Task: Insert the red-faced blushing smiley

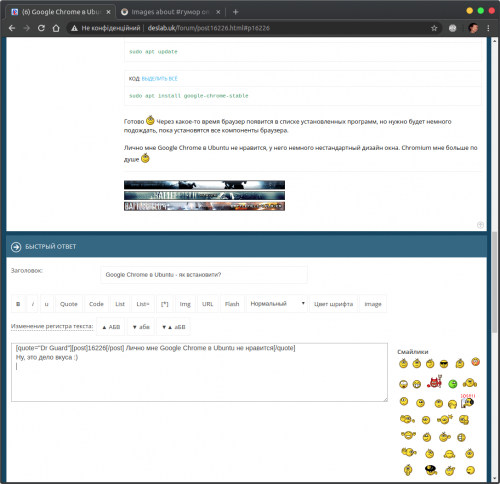Action: 476,361
